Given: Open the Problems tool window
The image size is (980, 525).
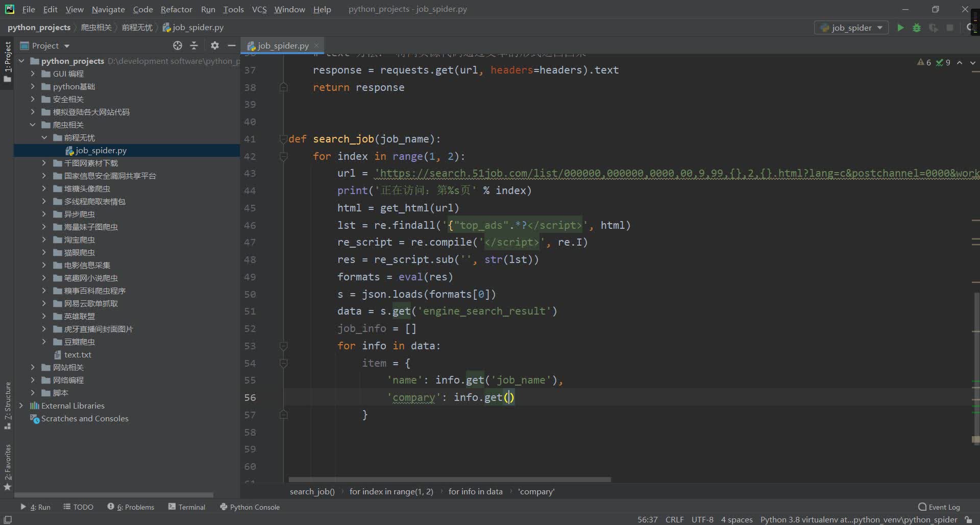Looking at the screenshot, I should click(131, 507).
